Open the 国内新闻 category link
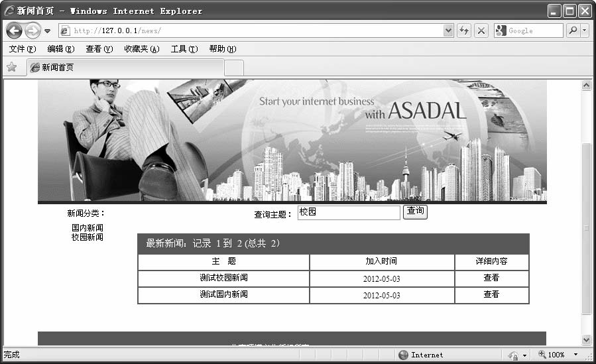Image resolution: width=596 pixels, height=364 pixels. click(88, 227)
